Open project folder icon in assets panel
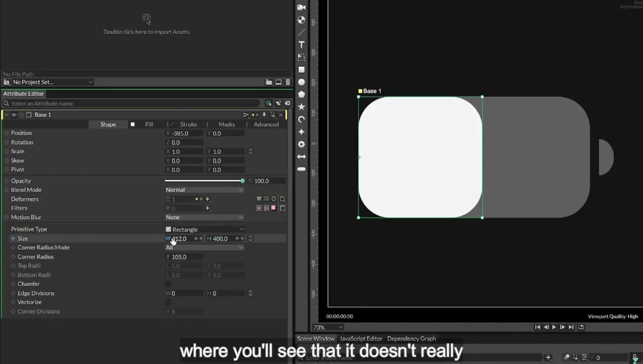This screenshot has height=364, width=643. click(269, 82)
